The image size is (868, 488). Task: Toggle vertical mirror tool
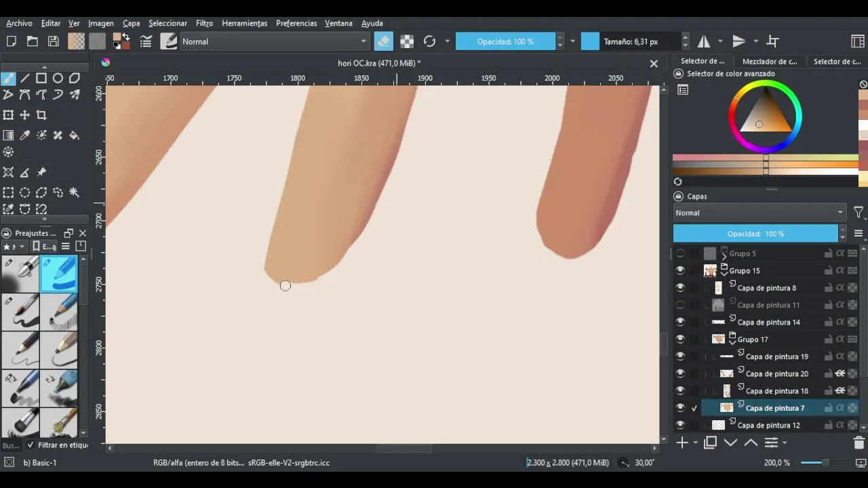739,41
